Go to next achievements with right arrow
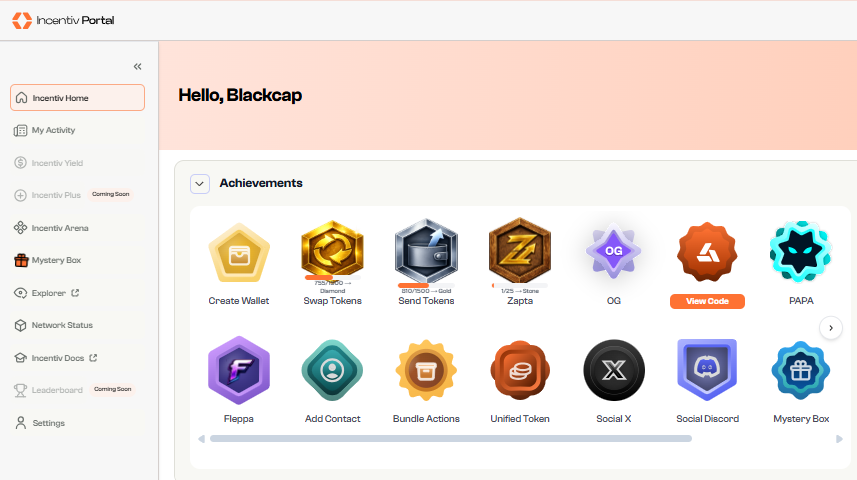Screen dimensions: 857x480 click(x=831, y=328)
